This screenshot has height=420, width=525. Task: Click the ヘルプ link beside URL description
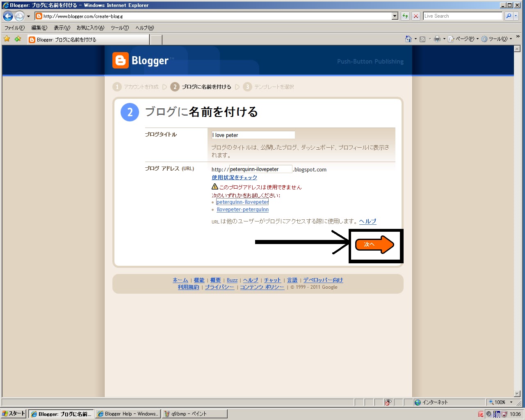(368, 221)
